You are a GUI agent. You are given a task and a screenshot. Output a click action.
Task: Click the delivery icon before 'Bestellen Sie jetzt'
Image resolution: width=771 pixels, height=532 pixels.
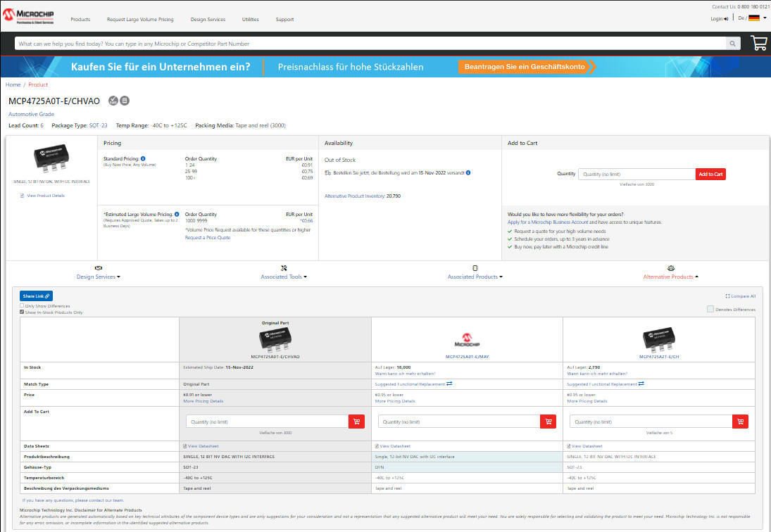pos(328,173)
